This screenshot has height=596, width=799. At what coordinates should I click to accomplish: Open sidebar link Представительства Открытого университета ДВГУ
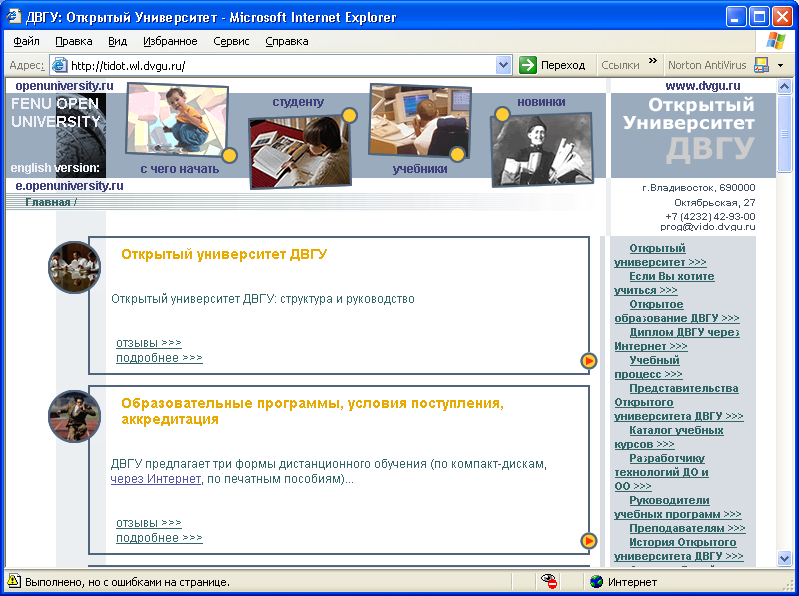point(679,402)
